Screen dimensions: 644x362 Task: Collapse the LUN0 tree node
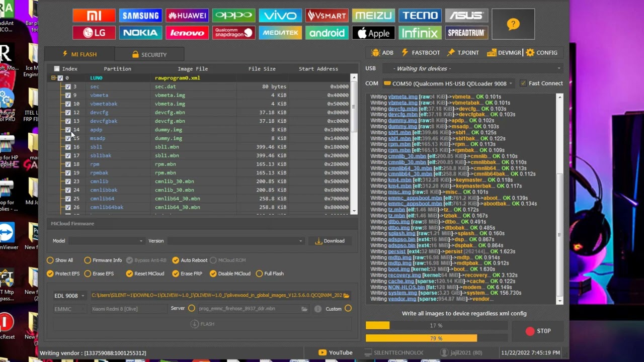coord(53,78)
